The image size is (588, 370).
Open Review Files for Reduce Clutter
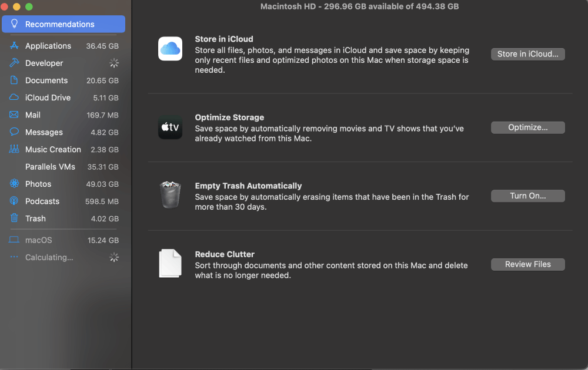[527, 264]
